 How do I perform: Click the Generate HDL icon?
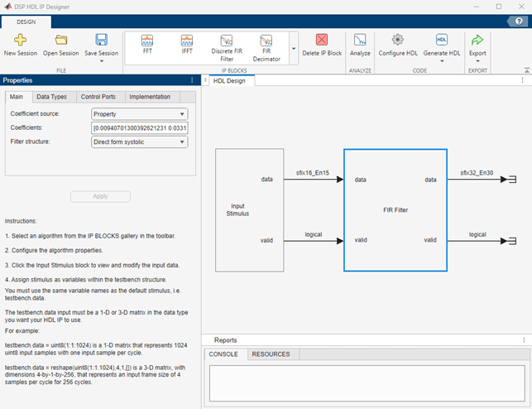coord(441,40)
